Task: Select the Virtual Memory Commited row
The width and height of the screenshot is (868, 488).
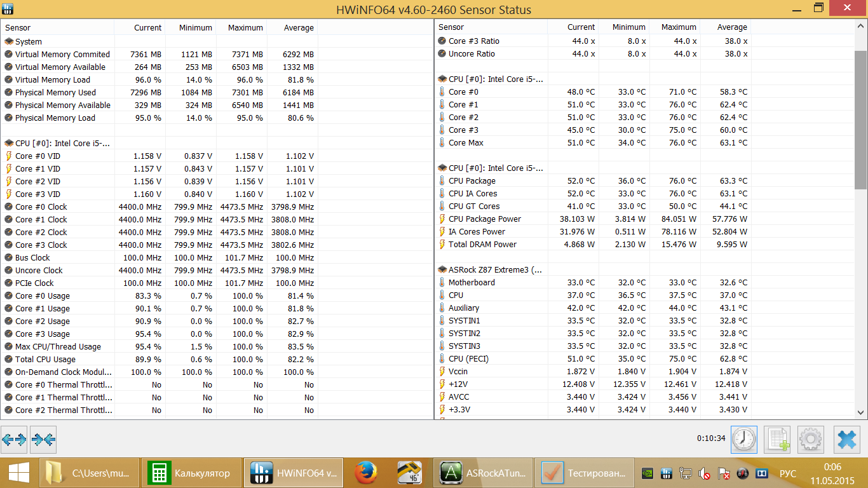Action: [x=159, y=54]
